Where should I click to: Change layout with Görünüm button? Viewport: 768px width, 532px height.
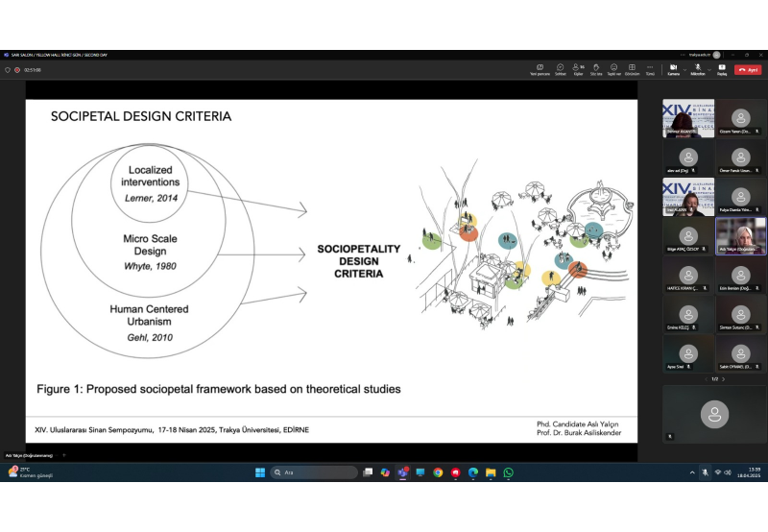[x=632, y=69]
